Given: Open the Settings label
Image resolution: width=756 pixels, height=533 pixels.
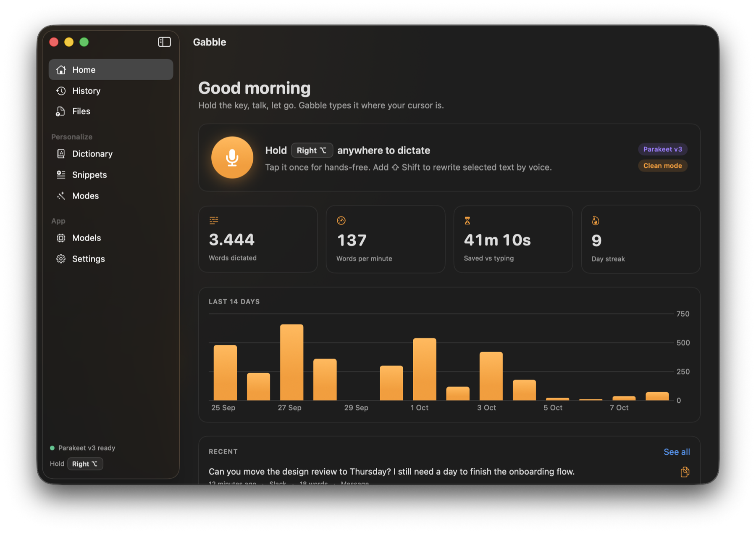Looking at the screenshot, I should click(x=89, y=259).
